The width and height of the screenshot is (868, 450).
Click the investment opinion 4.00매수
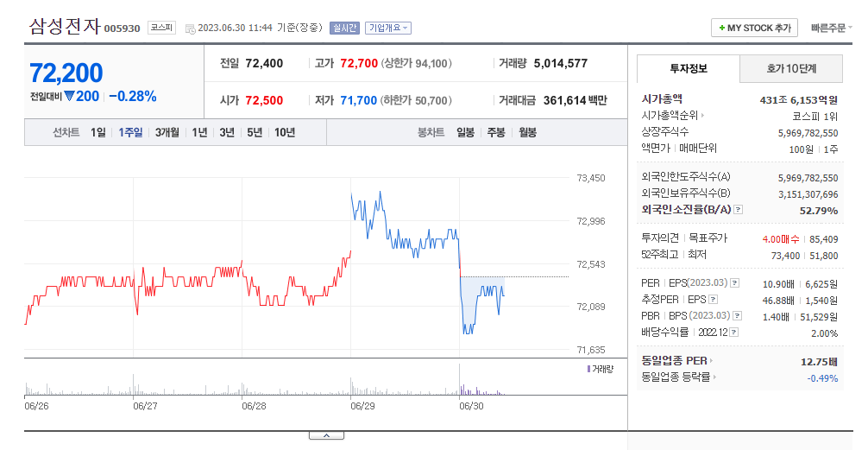pos(781,239)
